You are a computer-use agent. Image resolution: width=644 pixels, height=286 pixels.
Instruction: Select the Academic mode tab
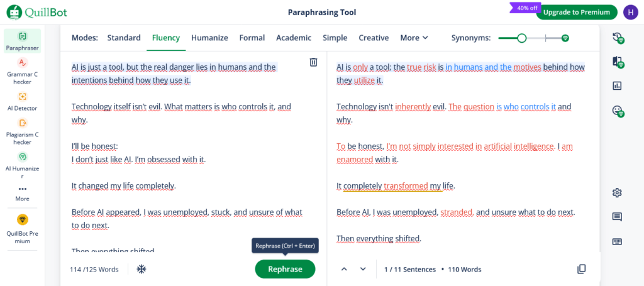294,38
